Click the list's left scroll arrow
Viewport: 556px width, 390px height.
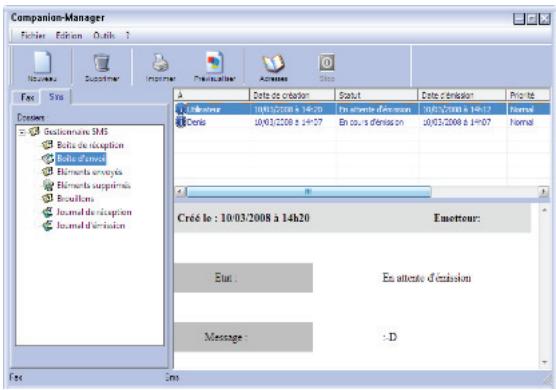180,192
